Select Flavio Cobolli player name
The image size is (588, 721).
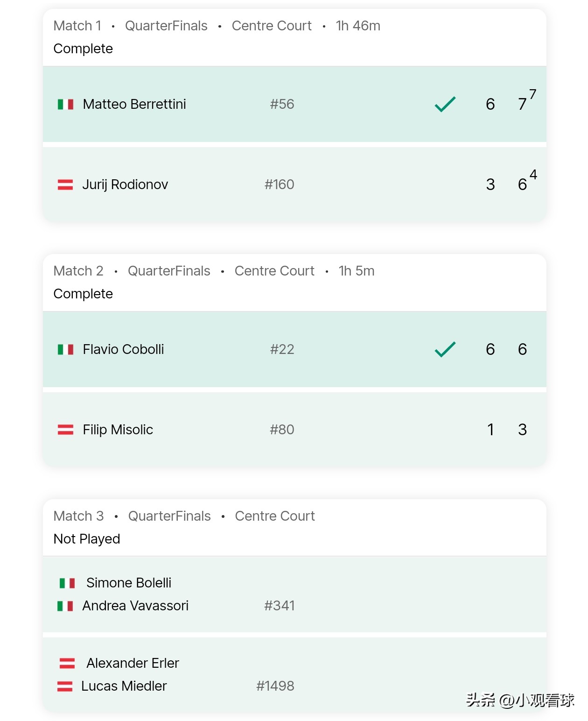123,349
